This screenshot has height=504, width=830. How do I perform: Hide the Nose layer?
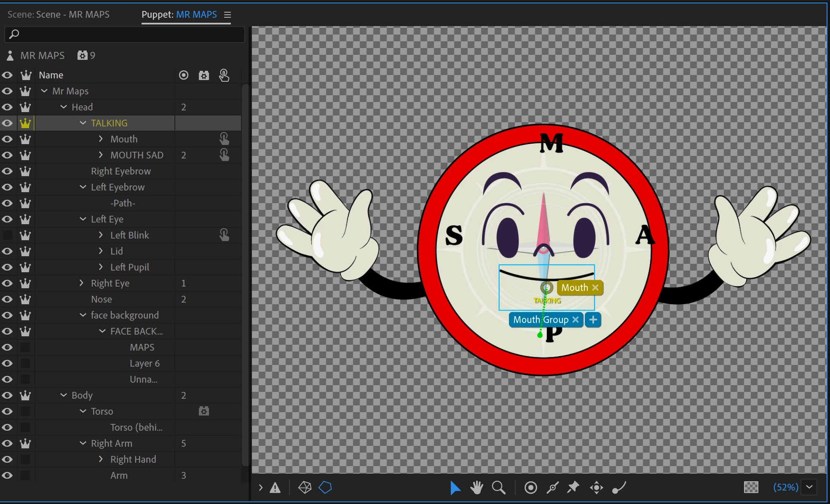7,299
